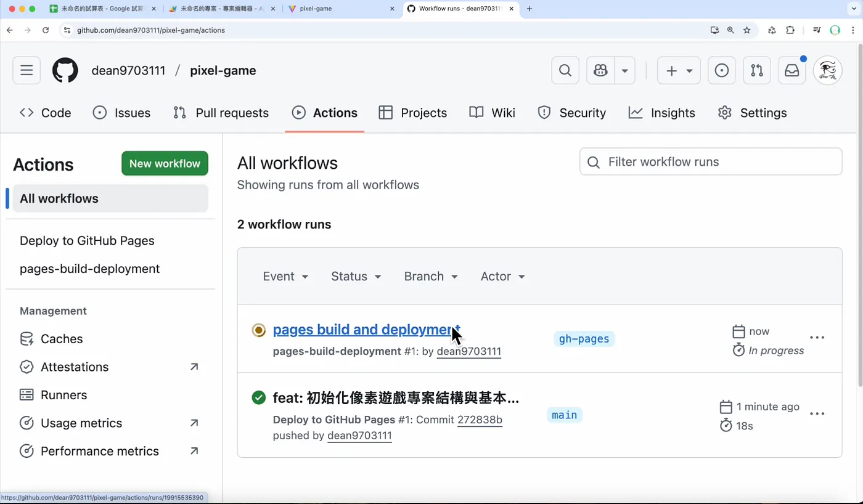Open the Security tab

[x=572, y=113]
